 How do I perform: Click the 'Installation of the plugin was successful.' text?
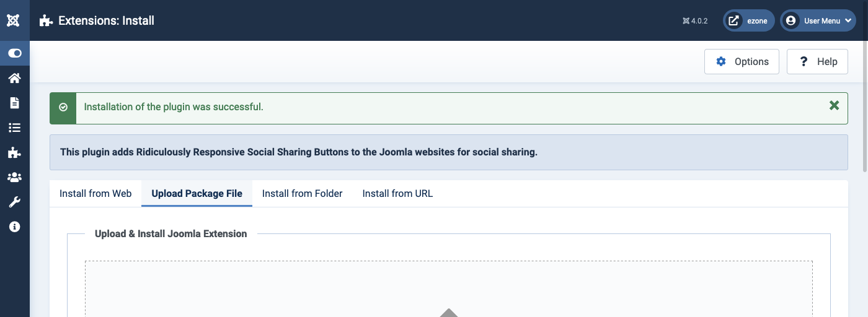point(174,106)
